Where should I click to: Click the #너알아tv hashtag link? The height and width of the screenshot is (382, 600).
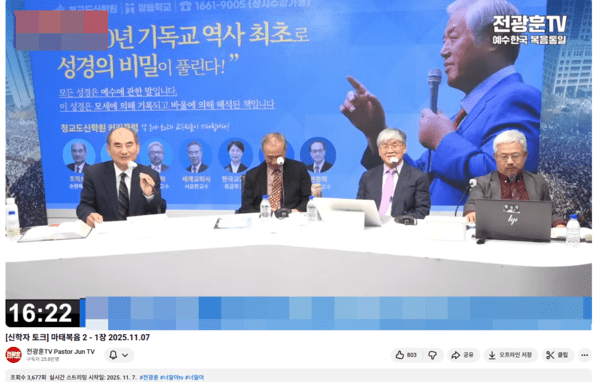(x=171, y=377)
